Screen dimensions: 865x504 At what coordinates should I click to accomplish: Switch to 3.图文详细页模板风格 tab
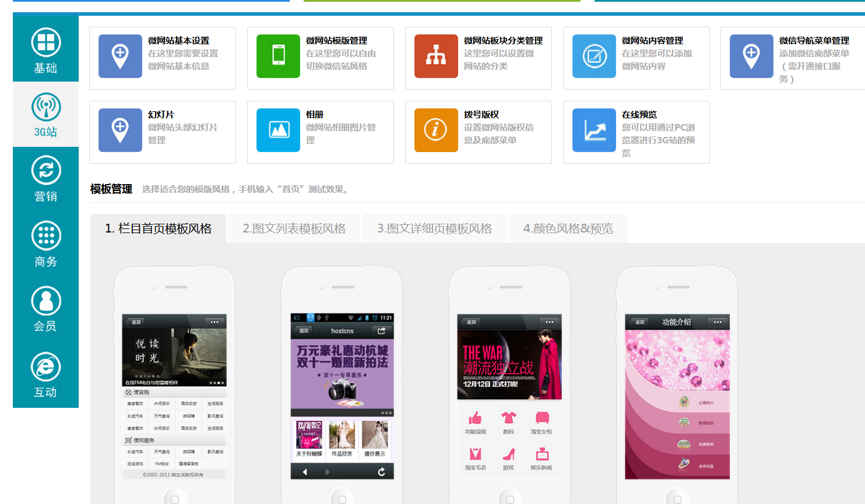[434, 228]
